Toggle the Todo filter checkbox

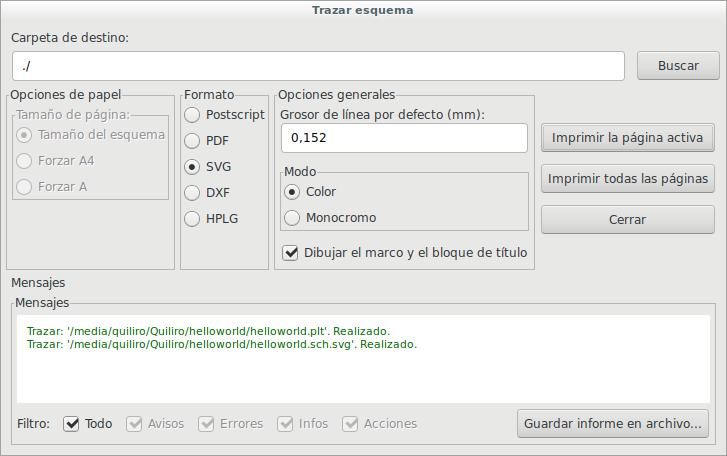[72, 423]
